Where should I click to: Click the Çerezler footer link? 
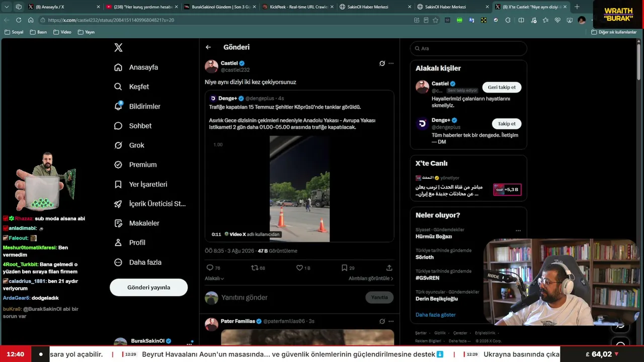click(x=460, y=333)
